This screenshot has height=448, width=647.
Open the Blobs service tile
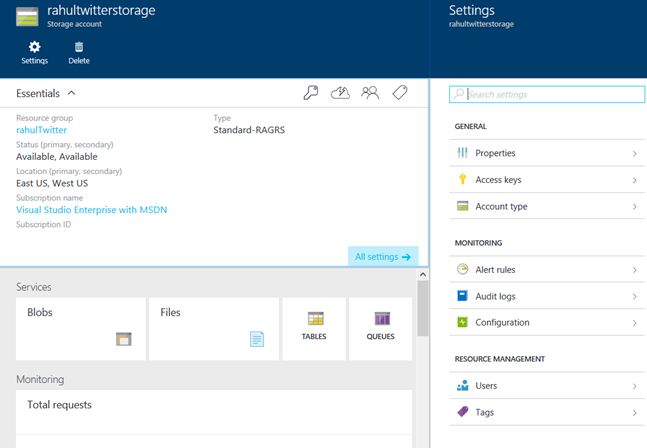click(x=80, y=328)
